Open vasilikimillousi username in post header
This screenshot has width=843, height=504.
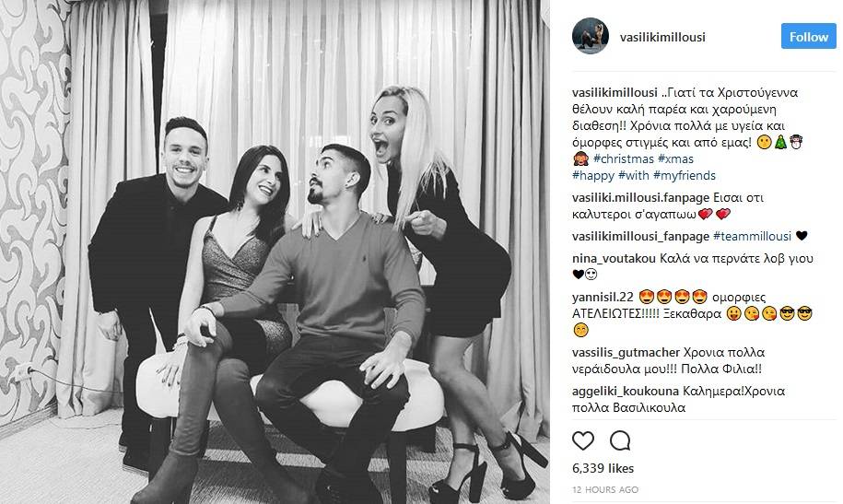pyautogui.click(x=662, y=37)
